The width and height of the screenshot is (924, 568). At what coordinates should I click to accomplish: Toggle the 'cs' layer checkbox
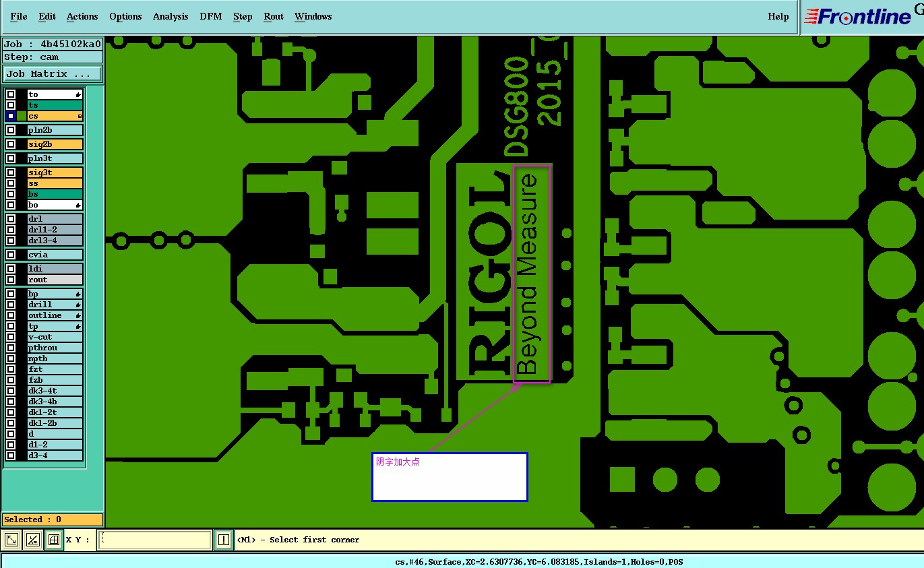pyautogui.click(x=11, y=116)
